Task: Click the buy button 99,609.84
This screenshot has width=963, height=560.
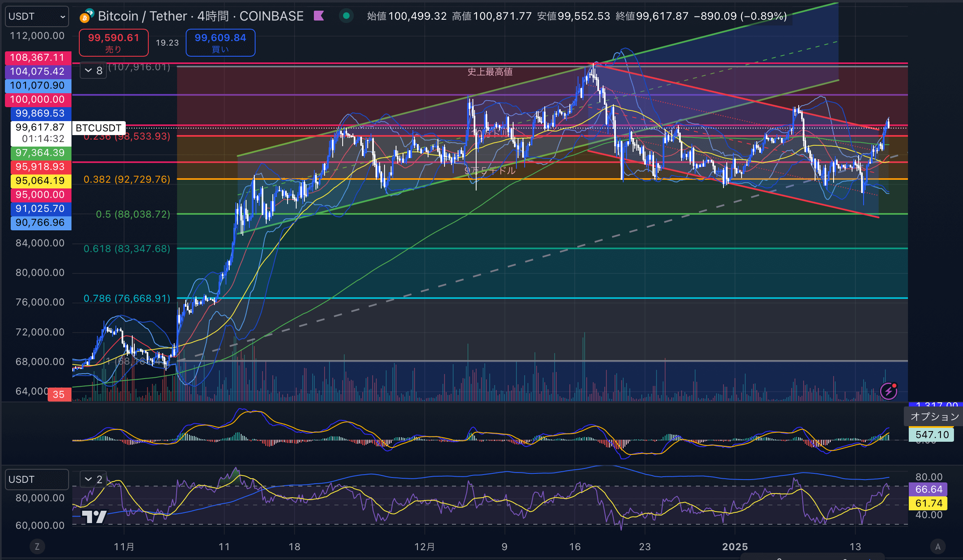Action: click(221, 43)
